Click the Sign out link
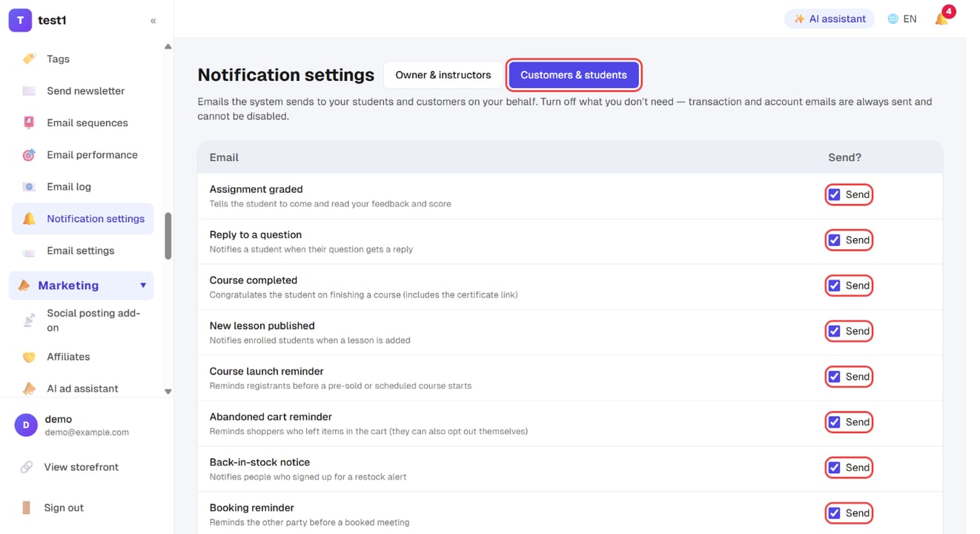 [x=64, y=508]
